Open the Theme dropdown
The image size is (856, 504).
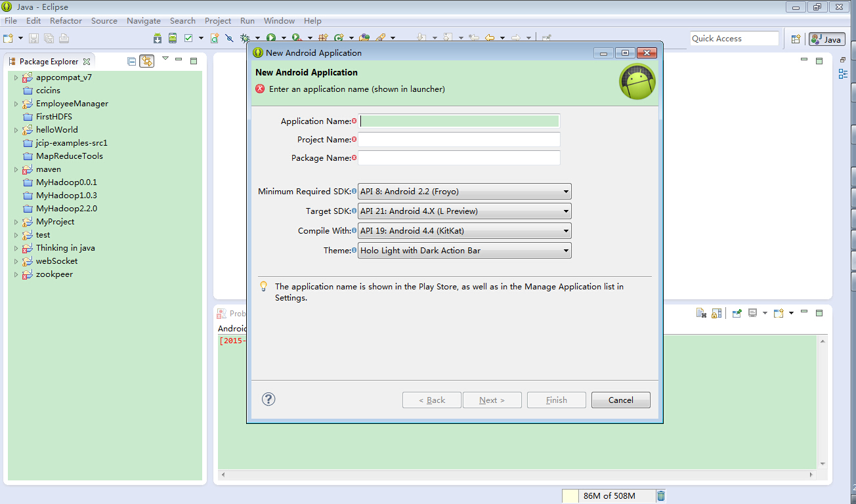(465, 251)
